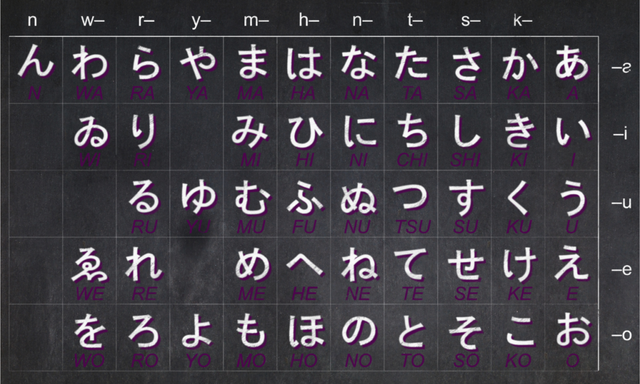640x384 pixels.
Task: Click the も (MO) hiragana cell
Action: coord(251,337)
